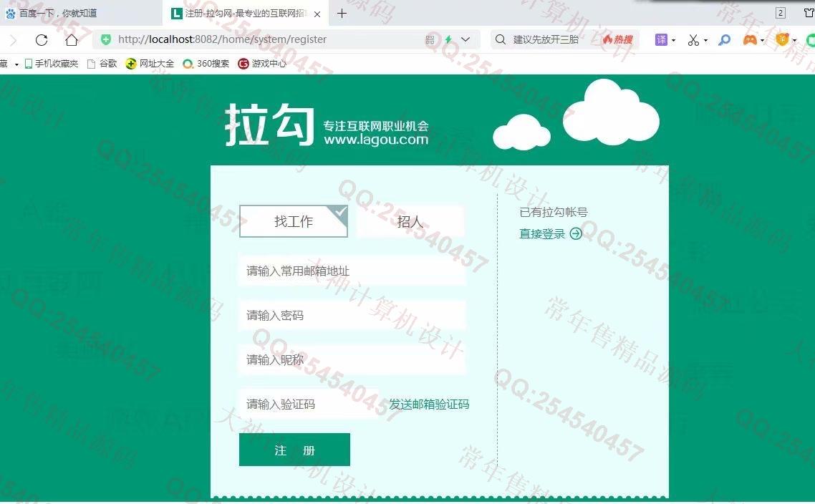Click the 已有拉勾帐号 text

point(554,212)
